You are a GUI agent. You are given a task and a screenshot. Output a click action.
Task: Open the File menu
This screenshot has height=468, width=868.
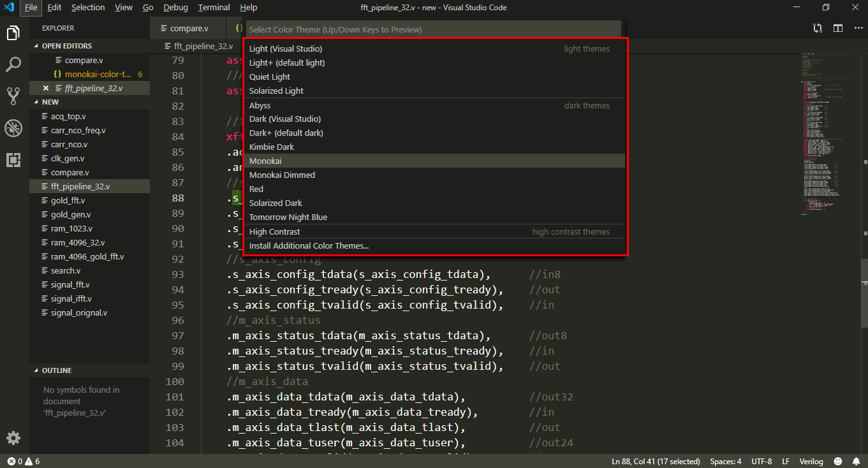[31, 8]
